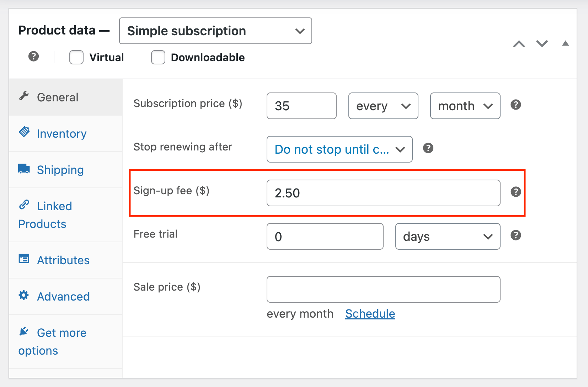Check the Downloadable option

click(x=158, y=57)
